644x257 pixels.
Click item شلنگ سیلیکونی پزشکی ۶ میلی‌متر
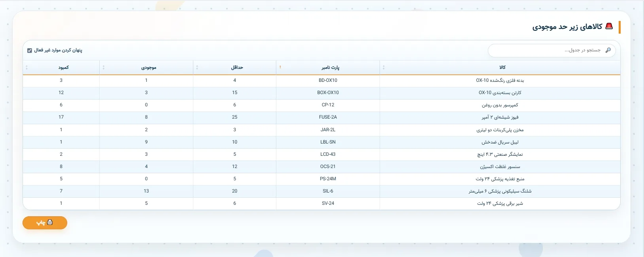click(500, 191)
